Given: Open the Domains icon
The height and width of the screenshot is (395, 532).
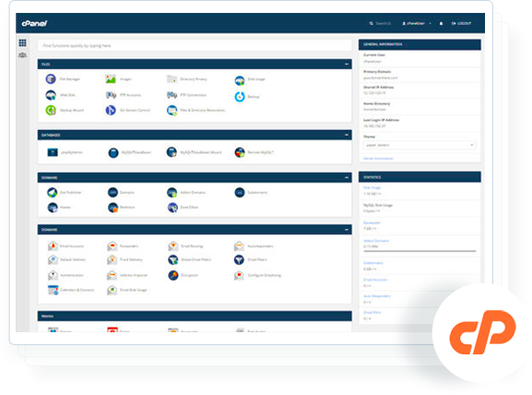Looking at the screenshot, I should 112,193.
